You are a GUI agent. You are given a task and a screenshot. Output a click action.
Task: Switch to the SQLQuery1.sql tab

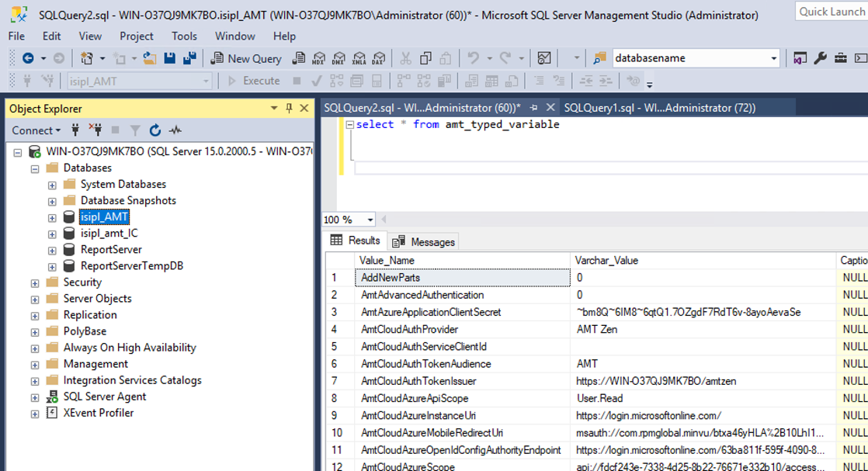point(660,108)
